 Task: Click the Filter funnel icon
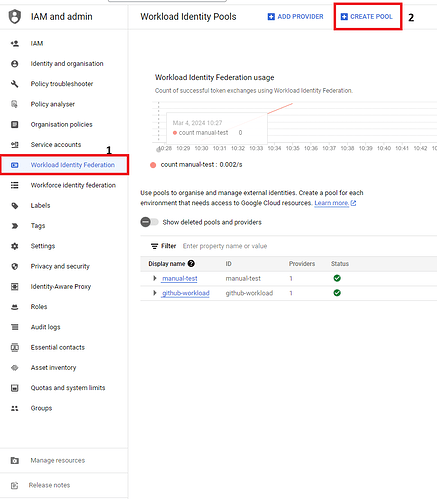click(154, 246)
